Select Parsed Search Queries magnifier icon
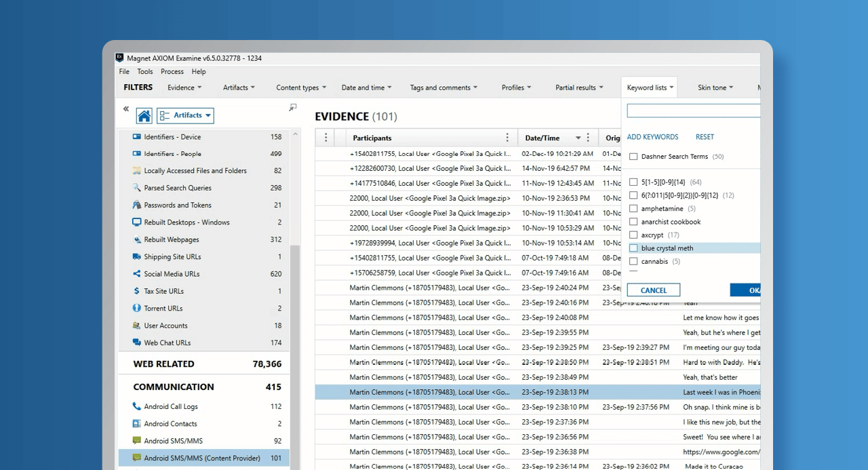Image resolution: width=868 pixels, height=470 pixels. click(x=137, y=188)
